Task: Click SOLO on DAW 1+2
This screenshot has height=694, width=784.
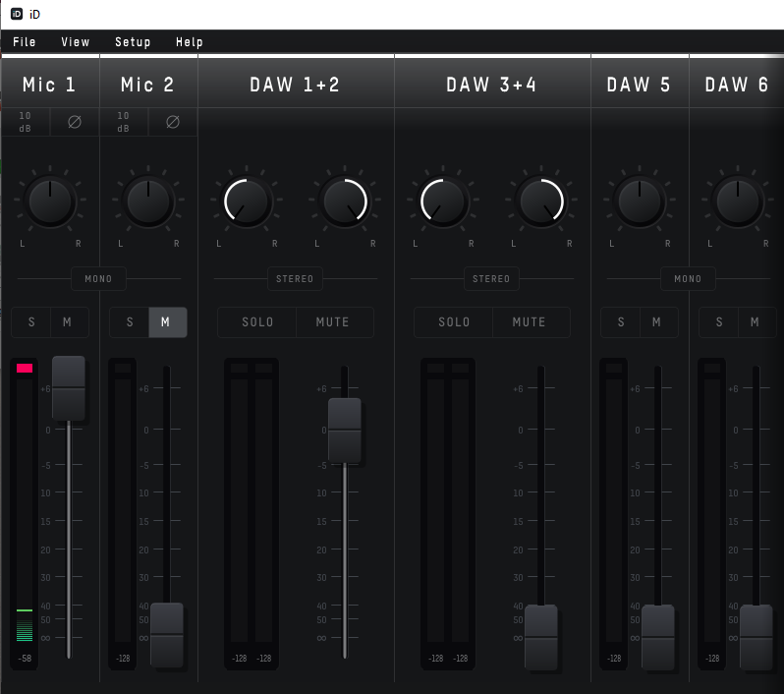Action: [257, 322]
